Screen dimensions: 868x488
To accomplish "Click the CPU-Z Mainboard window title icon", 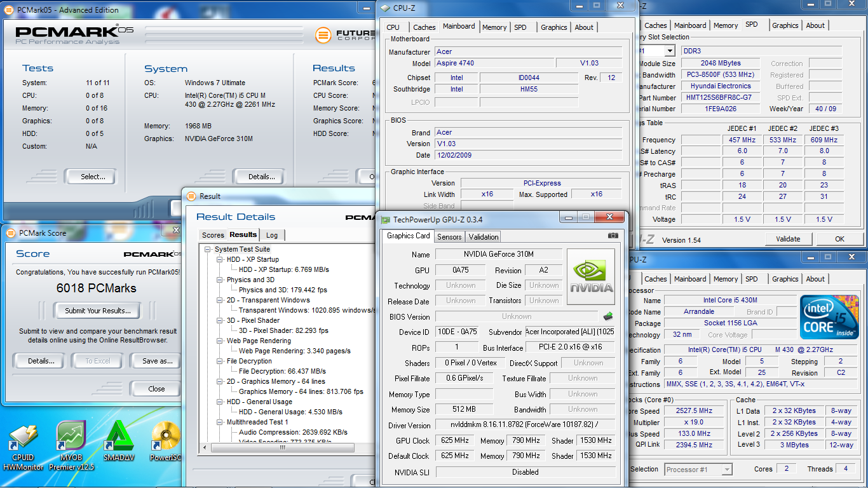I will (x=385, y=8).
